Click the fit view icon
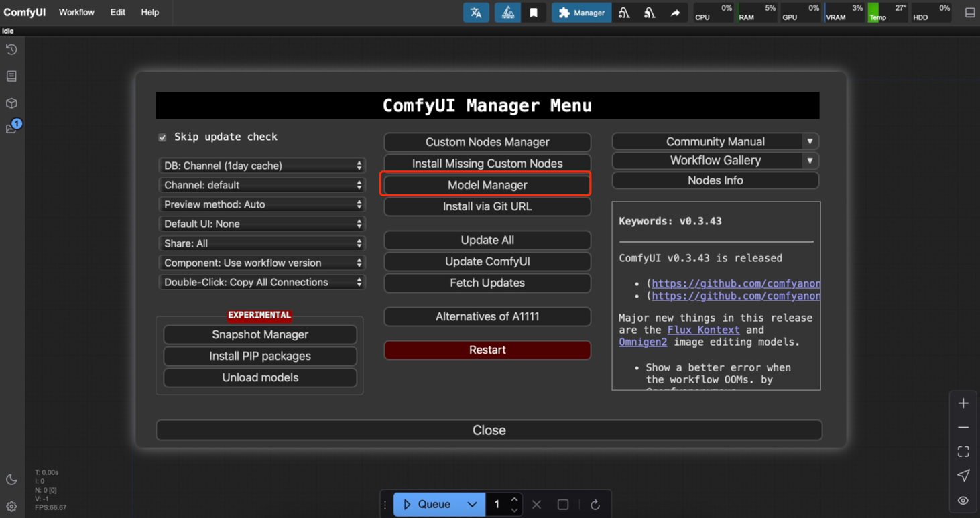This screenshot has width=980, height=518. [x=963, y=452]
